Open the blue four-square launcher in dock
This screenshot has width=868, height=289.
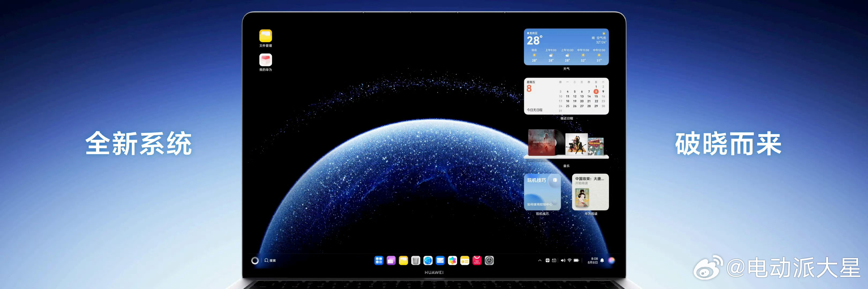tap(379, 260)
